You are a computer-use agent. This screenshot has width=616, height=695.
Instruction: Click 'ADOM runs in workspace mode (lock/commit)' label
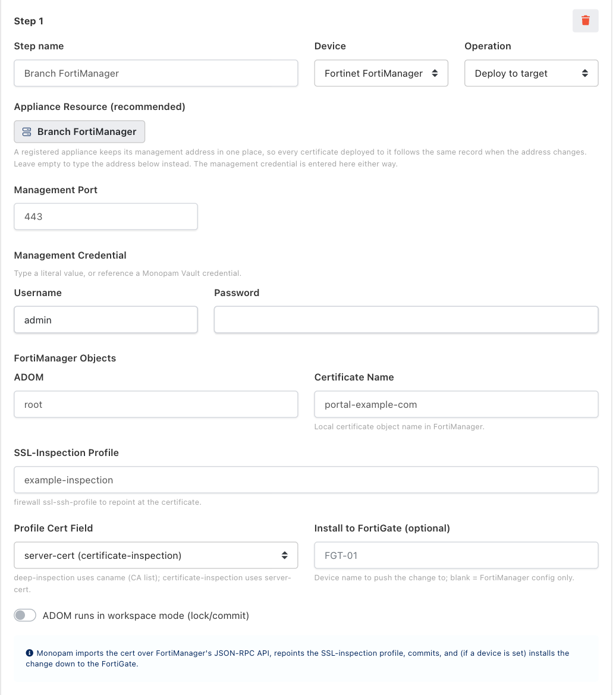(145, 616)
